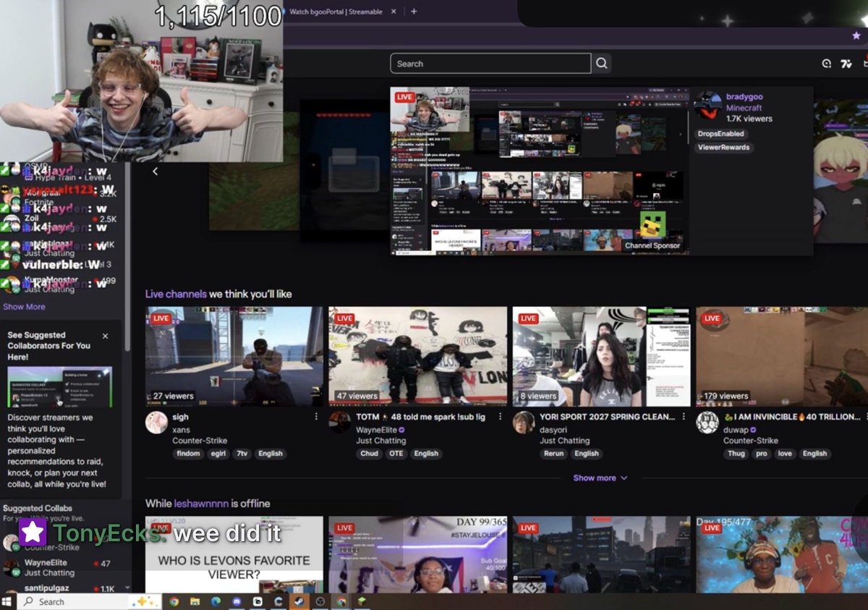This screenshot has height=610, width=868.
Task: Open options menu for YORI SPORT card
Action: pos(684,417)
